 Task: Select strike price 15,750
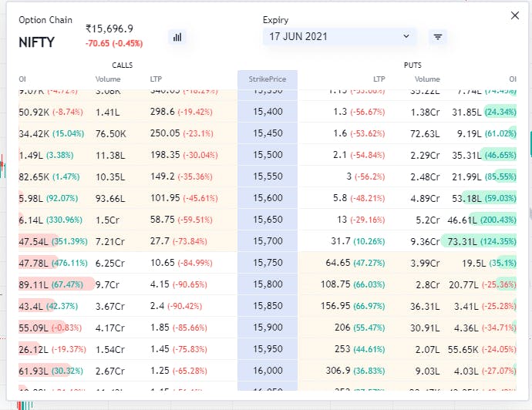(x=268, y=263)
